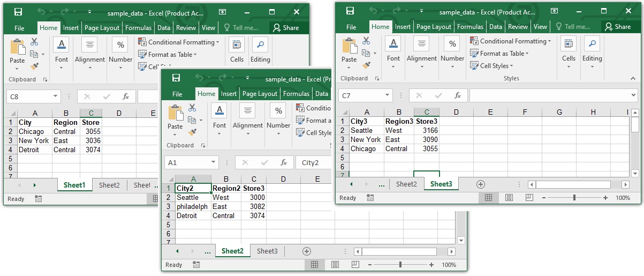This screenshot has height=276, width=644.
Task: Click the Format as Table button in the rightmost window
Action: click(x=499, y=54)
